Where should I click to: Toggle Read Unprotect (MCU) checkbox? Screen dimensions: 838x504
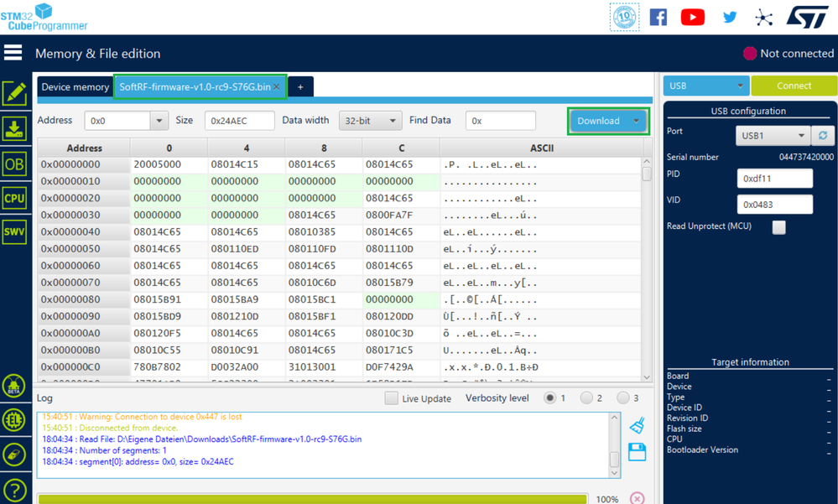point(779,227)
